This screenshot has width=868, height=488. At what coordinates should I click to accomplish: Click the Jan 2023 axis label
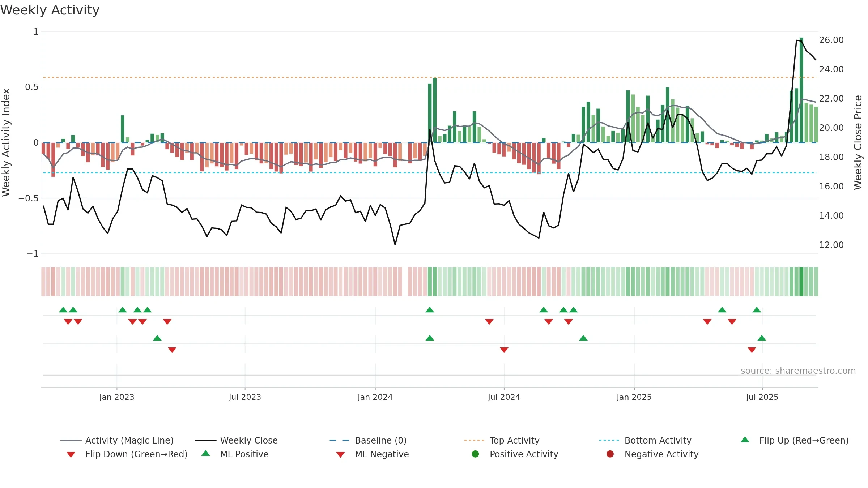[x=117, y=397]
